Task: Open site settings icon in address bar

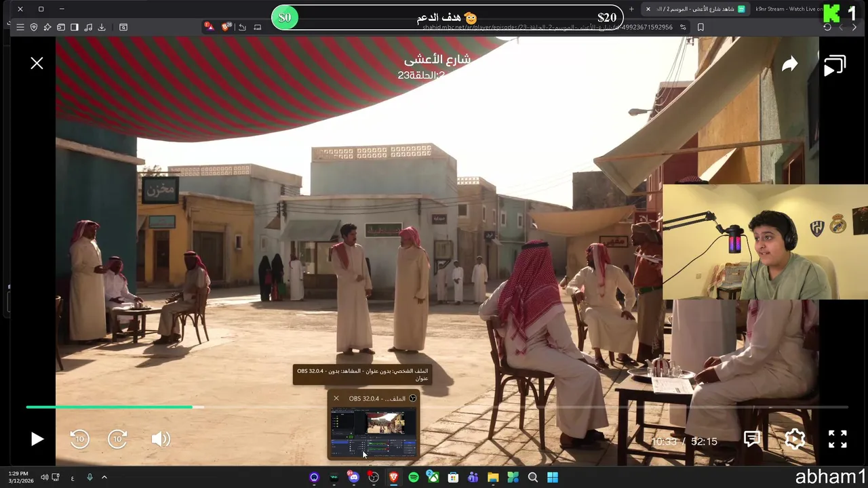Action: (683, 27)
